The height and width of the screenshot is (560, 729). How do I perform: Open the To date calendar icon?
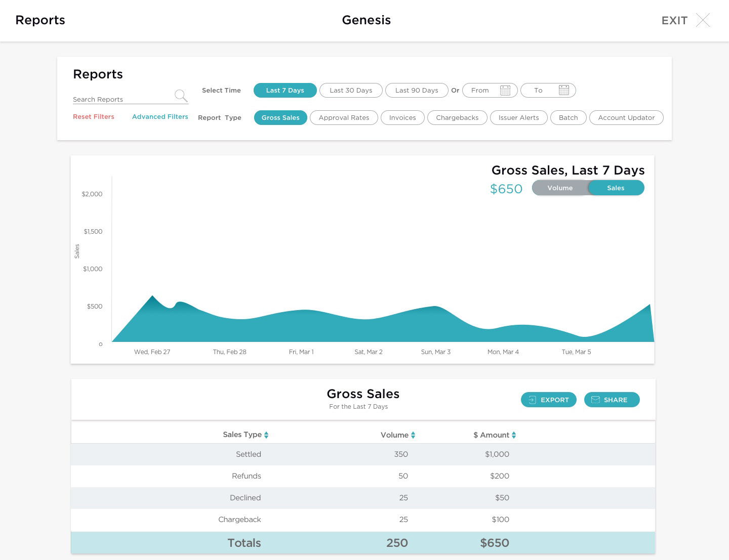coord(564,90)
